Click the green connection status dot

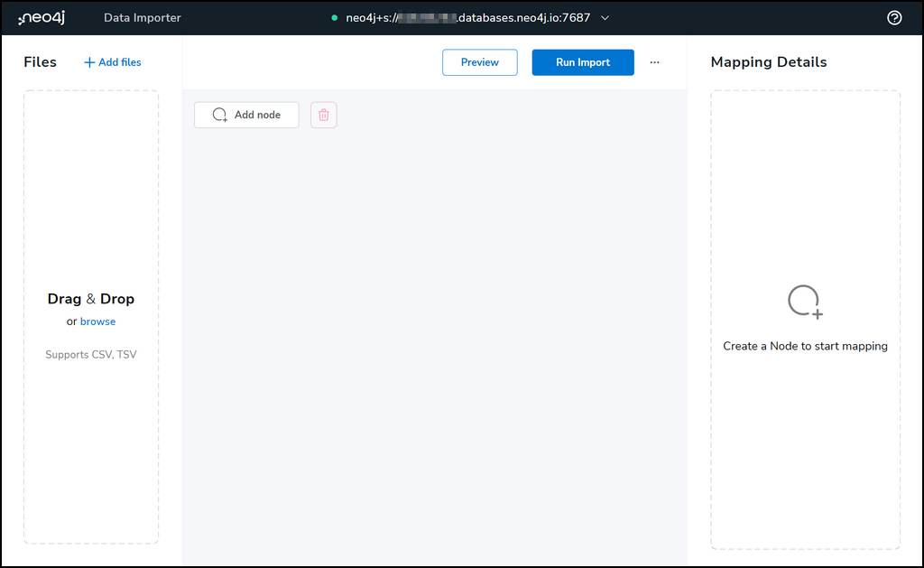335,17
